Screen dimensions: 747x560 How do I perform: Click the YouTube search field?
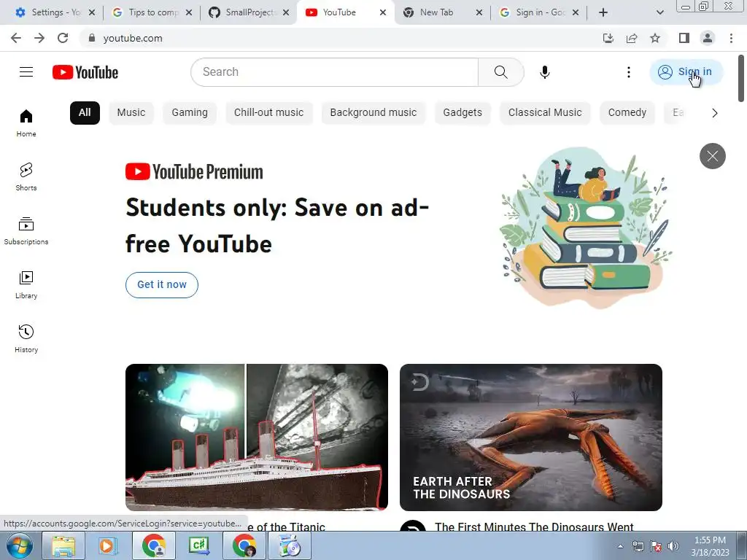point(334,72)
